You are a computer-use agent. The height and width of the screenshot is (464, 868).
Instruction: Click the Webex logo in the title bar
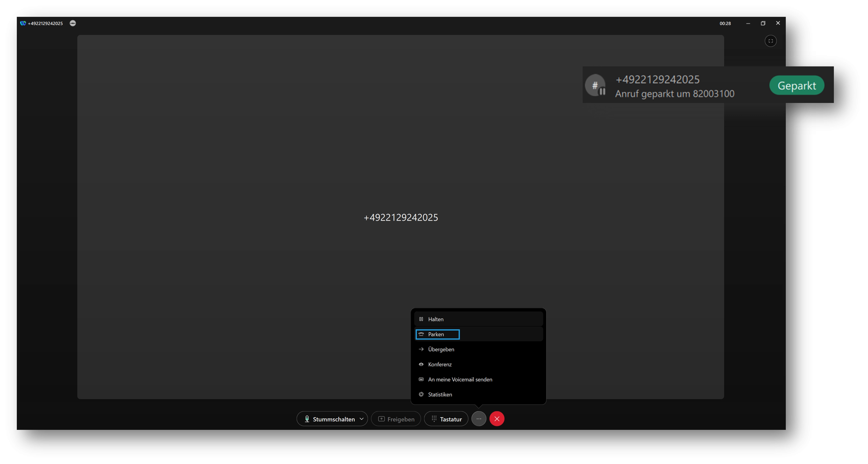tap(23, 23)
